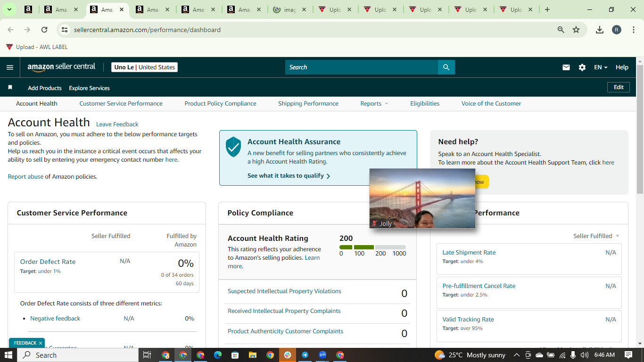Go to the Shipping Performance tab
This screenshot has height=362, width=644.
point(308,104)
